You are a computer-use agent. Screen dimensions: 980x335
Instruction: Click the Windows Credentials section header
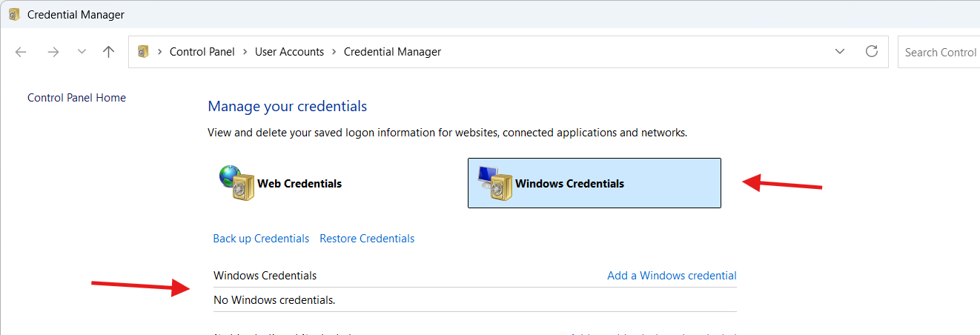click(x=265, y=276)
